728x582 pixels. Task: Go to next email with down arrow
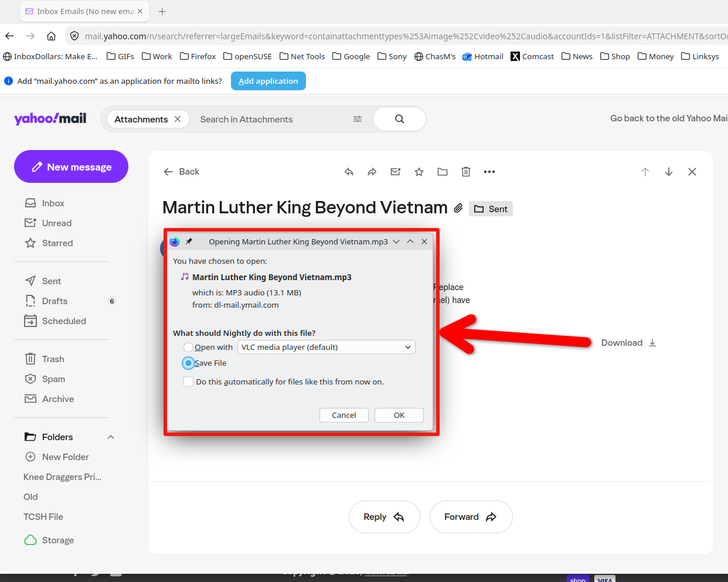[x=669, y=172]
